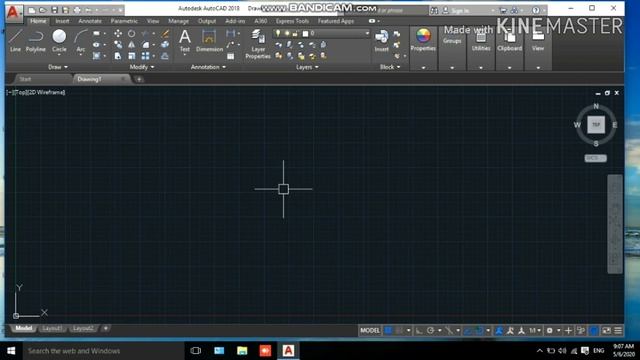Switch to Layout1 tab
The width and height of the screenshot is (640, 360).
pyautogui.click(x=52, y=329)
